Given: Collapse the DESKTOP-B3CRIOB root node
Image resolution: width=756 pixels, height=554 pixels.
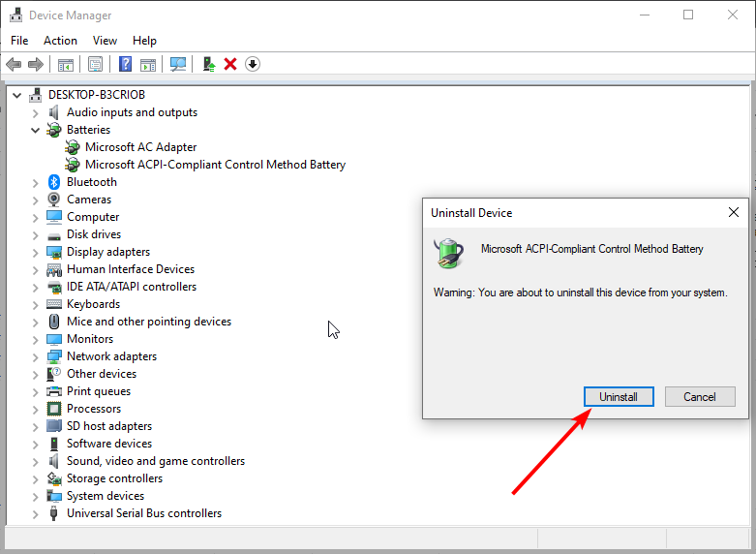Looking at the screenshot, I should (x=17, y=95).
